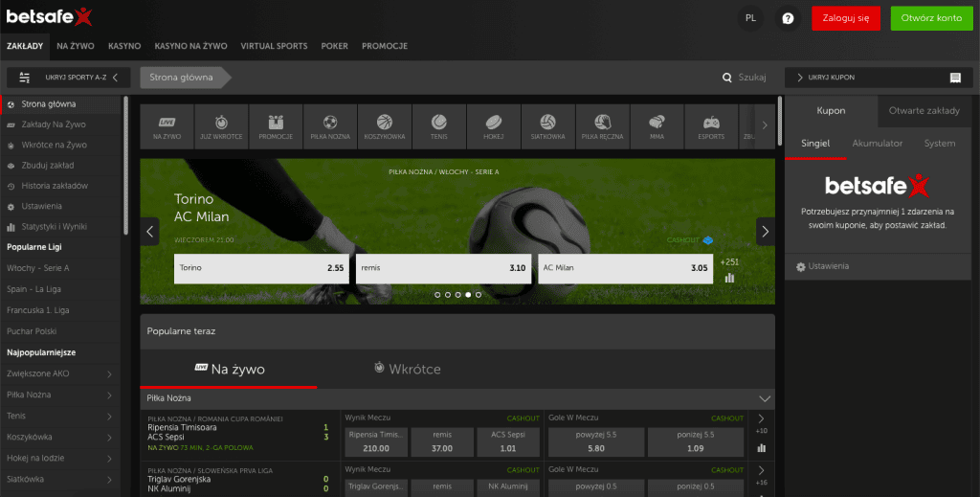
Task: Click the sports filter sliders icon
Action: point(24,78)
